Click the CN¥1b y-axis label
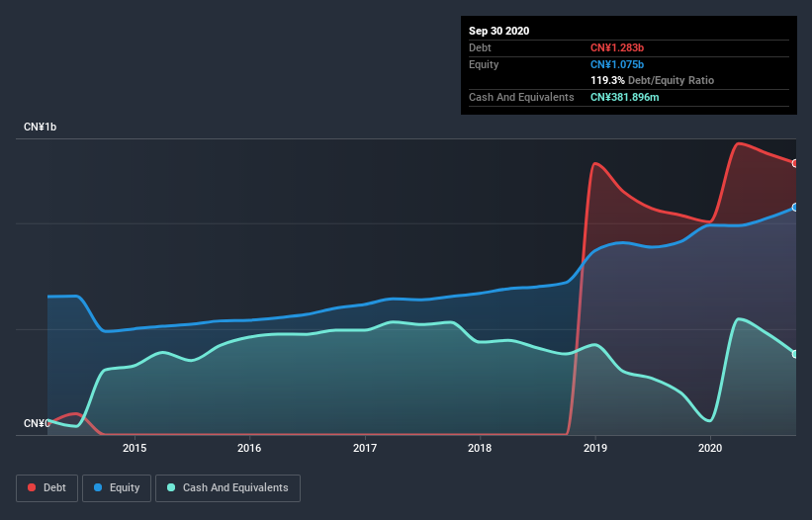The image size is (812, 520). click(40, 127)
